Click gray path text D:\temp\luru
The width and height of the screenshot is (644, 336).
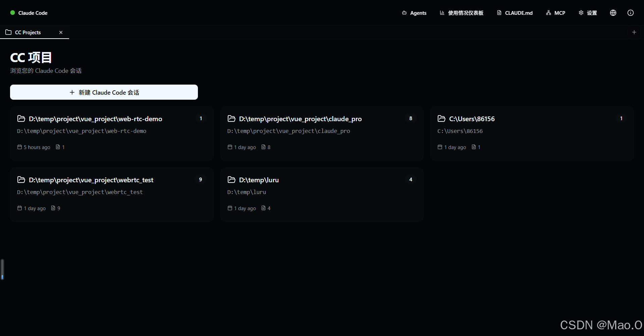[x=247, y=192]
